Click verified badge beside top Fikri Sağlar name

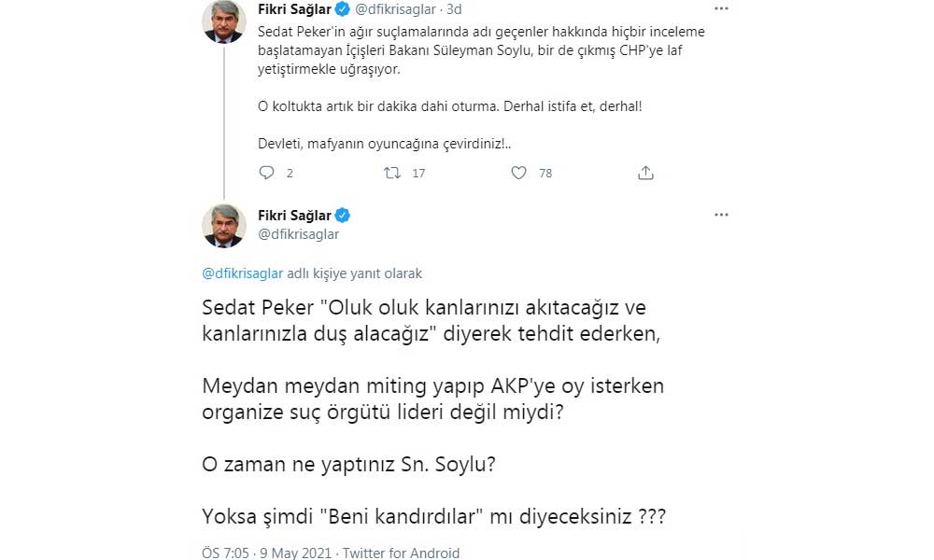[x=343, y=10]
